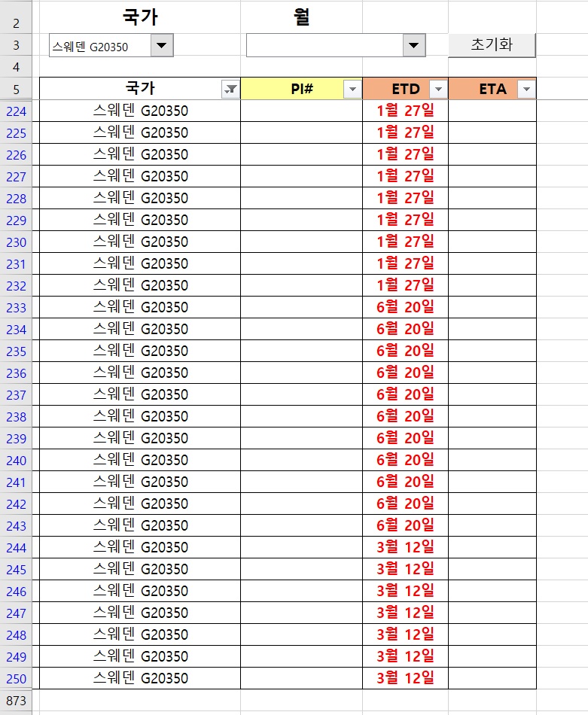
Task: Select row header 873
Action: [16, 701]
